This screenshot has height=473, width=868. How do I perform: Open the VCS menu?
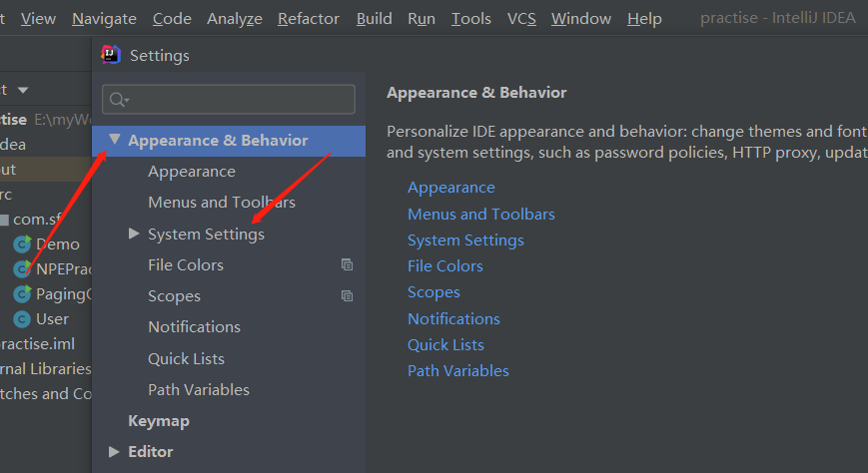[521, 19]
